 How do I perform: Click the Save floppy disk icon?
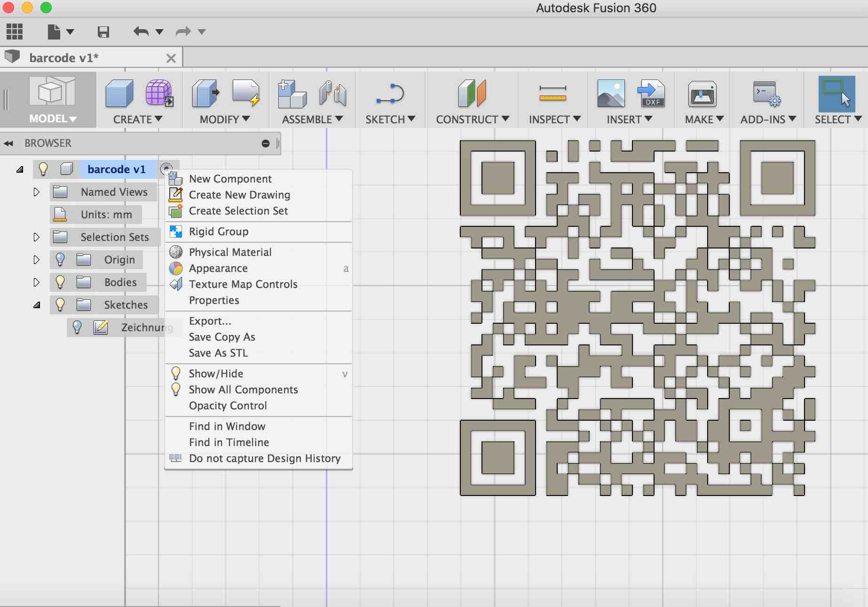(103, 32)
